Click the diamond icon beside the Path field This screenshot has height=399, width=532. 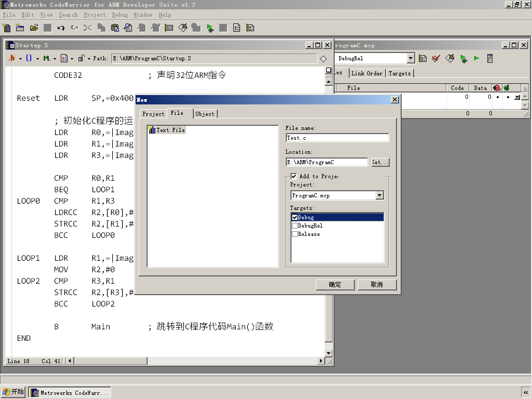[x=323, y=59]
